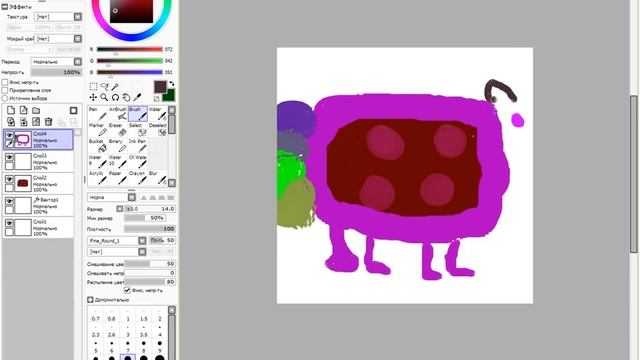Open the brush mode Норма dropdown
640x360 pixels.
(x=111, y=198)
